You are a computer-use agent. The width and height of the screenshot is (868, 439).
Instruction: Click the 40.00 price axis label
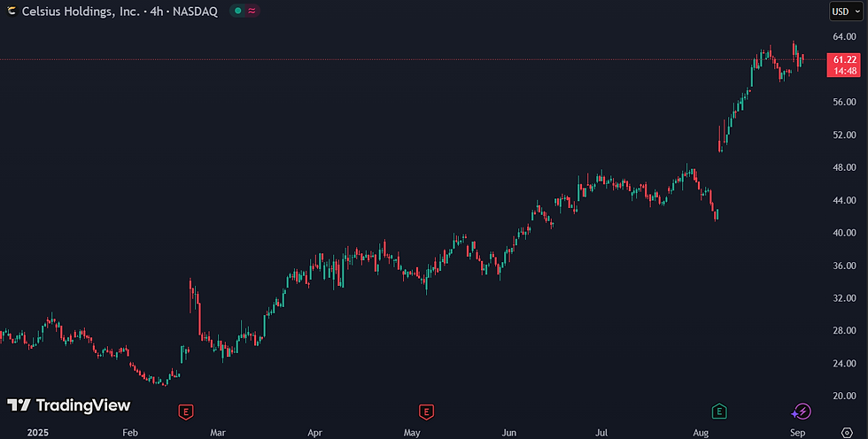click(x=845, y=233)
